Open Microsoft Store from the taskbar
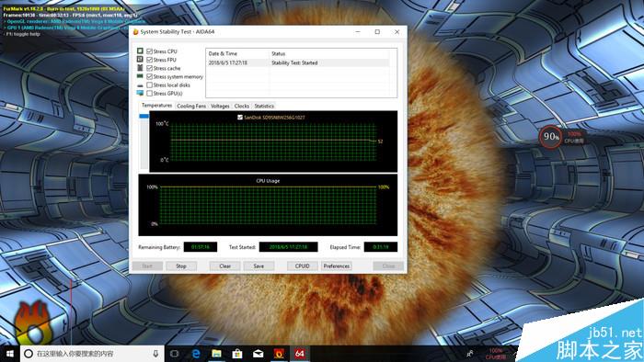 237,354
